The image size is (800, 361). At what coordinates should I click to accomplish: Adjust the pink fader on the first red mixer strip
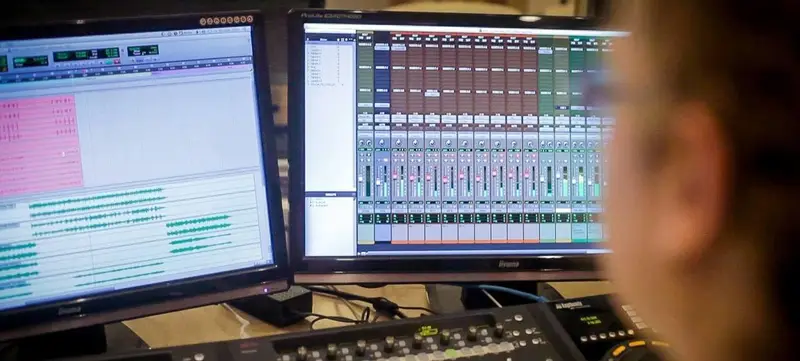point(394,176)
